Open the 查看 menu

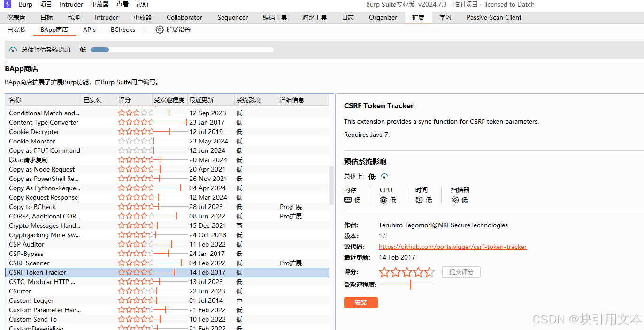click(123, 5)
